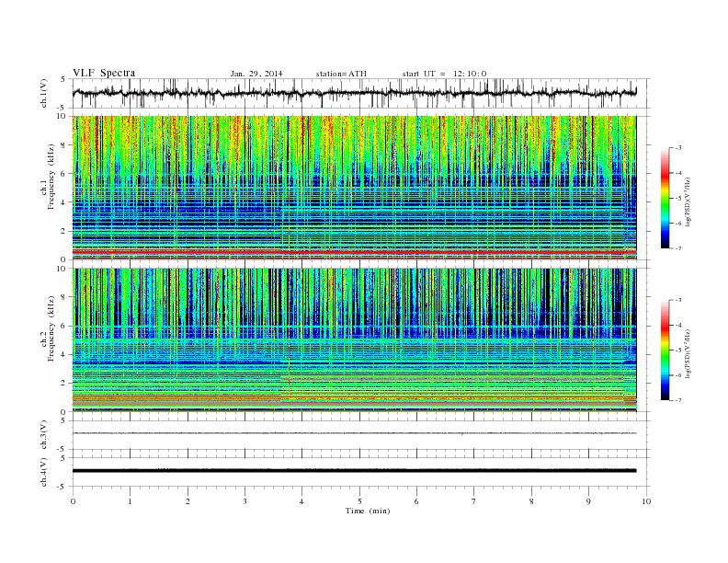The image size is (728, 563).
Task: Click the ch.1 "Frequency (kHz)" axis label
Action: click(x=51, y=177)
